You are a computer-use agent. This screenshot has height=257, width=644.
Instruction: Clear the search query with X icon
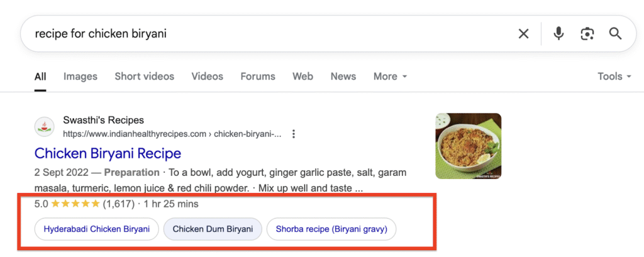pyautogui.click(x=523, y=34)
